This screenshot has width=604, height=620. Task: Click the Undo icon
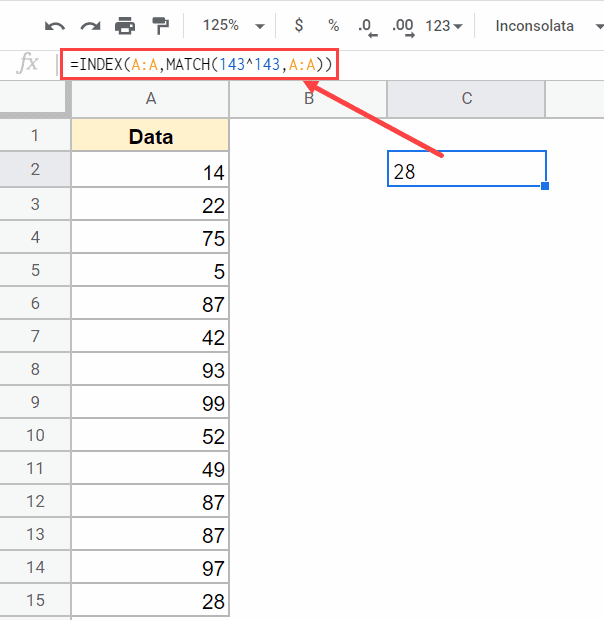(x=55, y=26)
